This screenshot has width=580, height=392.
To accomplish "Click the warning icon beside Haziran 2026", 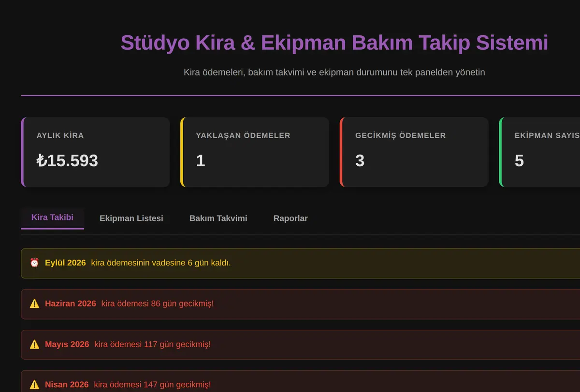I will [x=34, y=304].
